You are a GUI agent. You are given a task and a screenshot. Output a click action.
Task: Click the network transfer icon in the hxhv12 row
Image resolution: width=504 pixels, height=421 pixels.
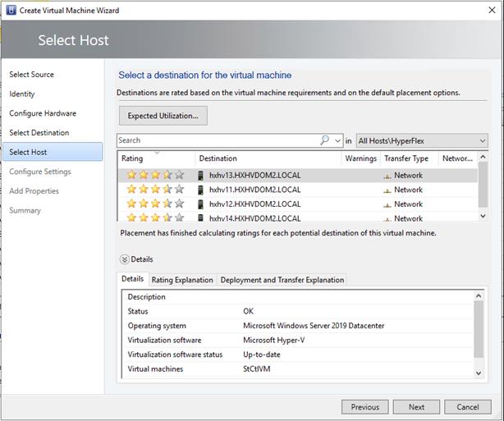[387, 204]
